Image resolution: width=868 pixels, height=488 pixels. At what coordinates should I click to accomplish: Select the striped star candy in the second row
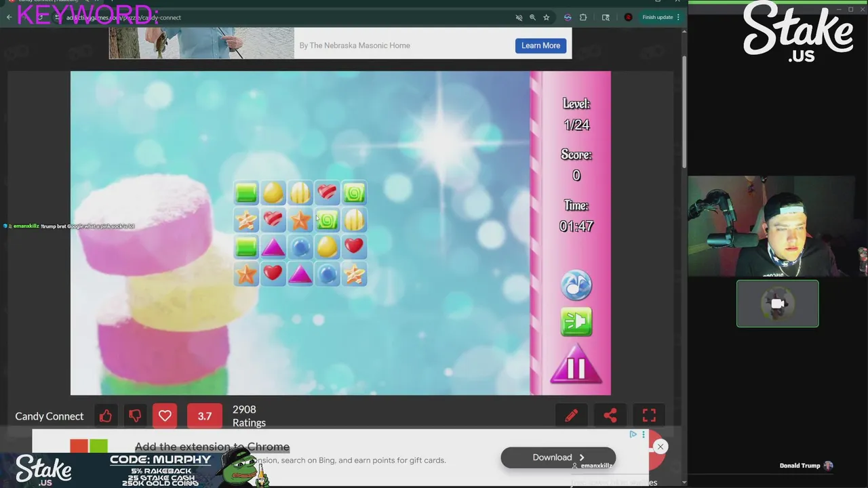[246, 220]
